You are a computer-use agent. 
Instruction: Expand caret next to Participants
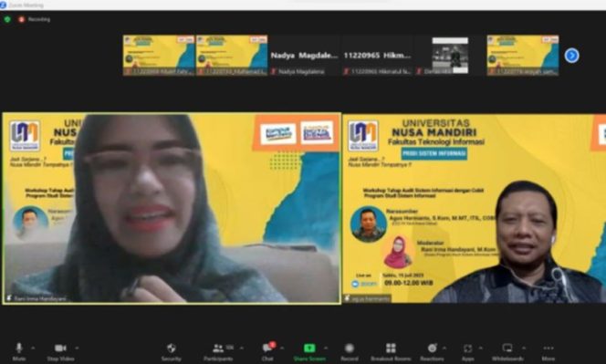[x=242, y=348]
